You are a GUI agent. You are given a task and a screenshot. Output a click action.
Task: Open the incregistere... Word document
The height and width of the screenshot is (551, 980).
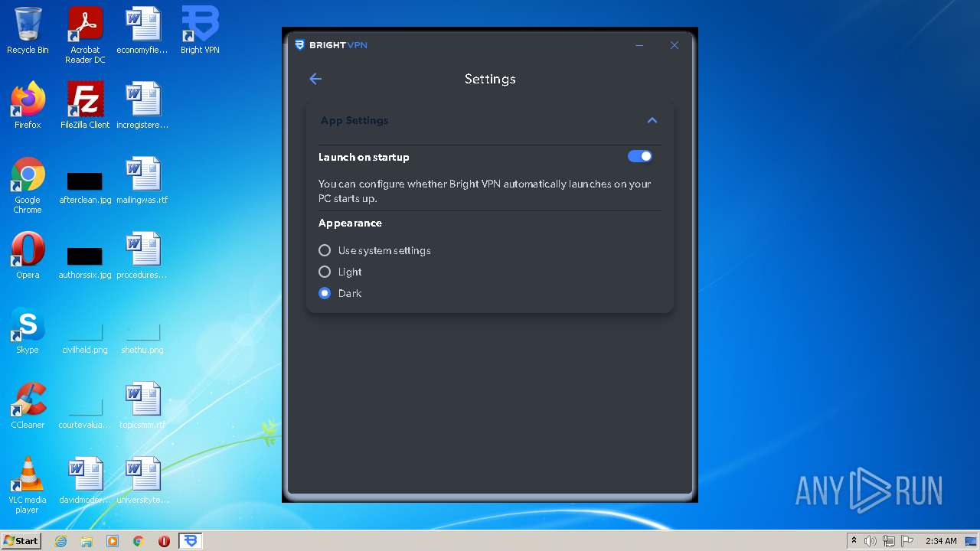coord(142,106)
